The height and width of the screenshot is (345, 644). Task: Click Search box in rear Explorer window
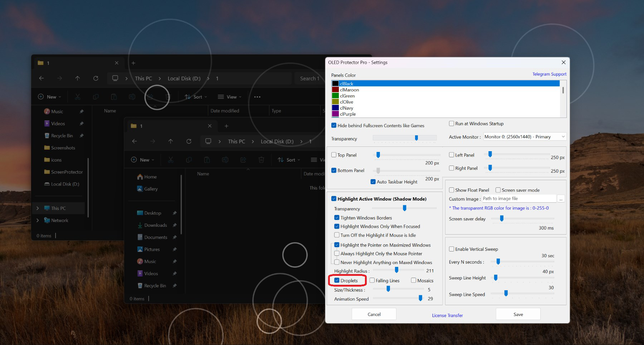309,78
